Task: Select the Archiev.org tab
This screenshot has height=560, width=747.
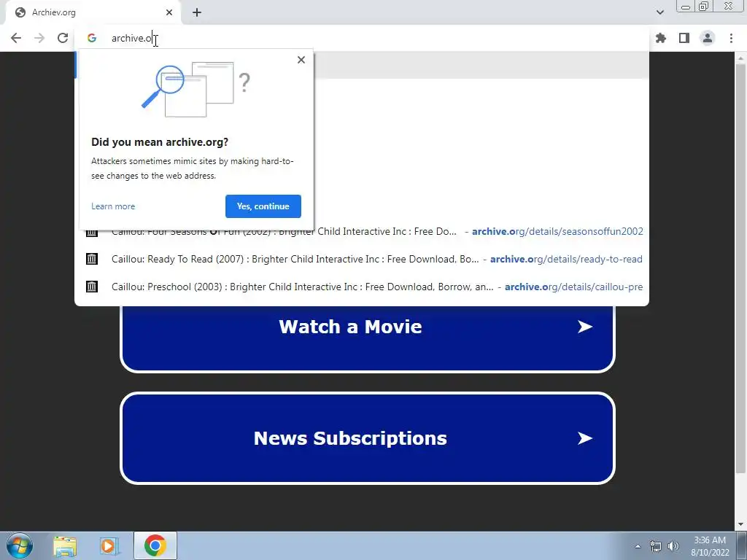Action: (x=93, y=12)
